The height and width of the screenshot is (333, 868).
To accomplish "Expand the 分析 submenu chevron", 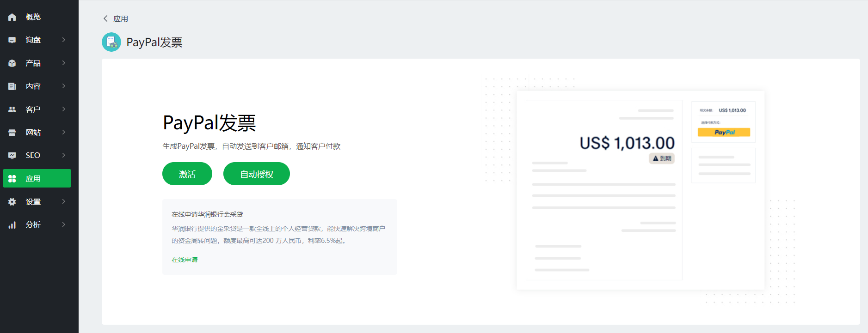I will point(64,224).
